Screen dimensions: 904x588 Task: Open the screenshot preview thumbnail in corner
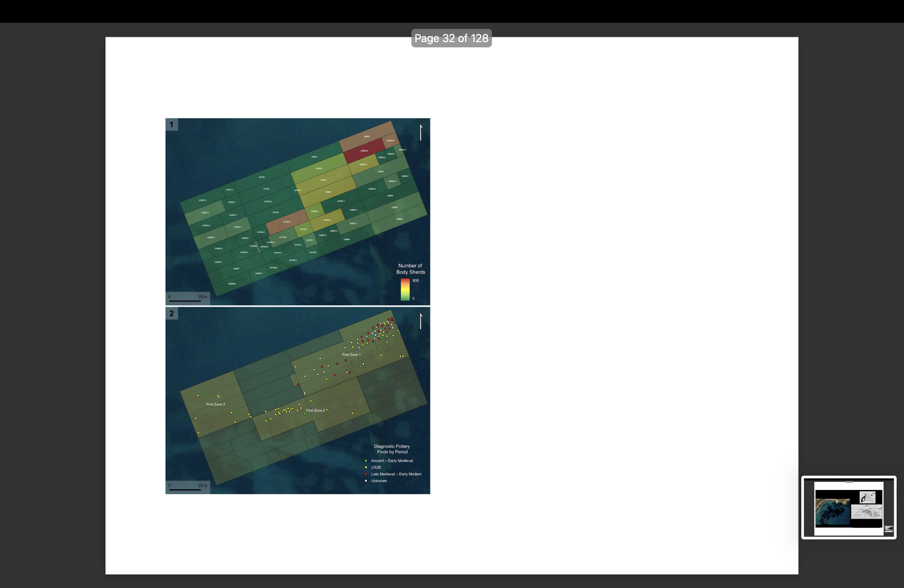click(x=849, y=507)
